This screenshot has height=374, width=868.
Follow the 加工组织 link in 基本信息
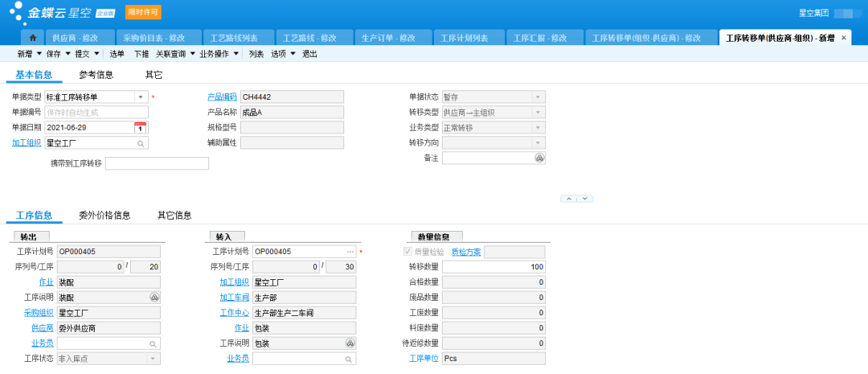coord(27,143)
